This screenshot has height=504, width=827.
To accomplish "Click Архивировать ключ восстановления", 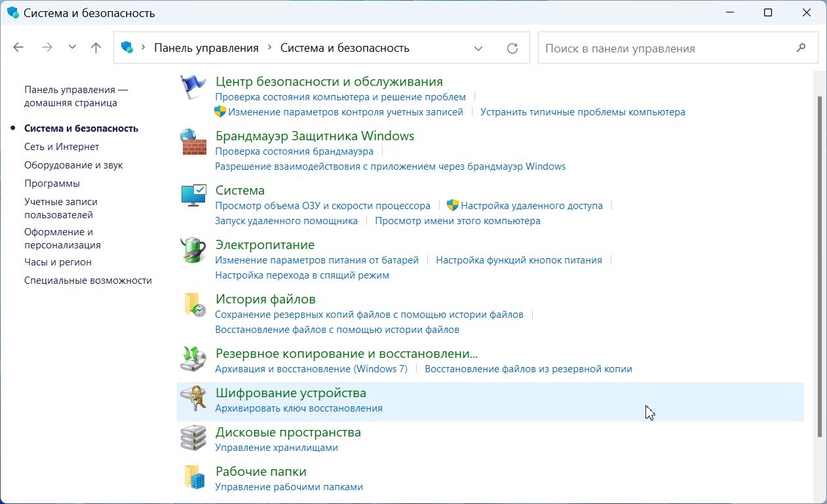I will [299, 408].
